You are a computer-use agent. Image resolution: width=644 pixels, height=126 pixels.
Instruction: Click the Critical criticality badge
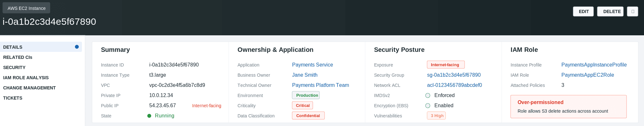[303, 105]
